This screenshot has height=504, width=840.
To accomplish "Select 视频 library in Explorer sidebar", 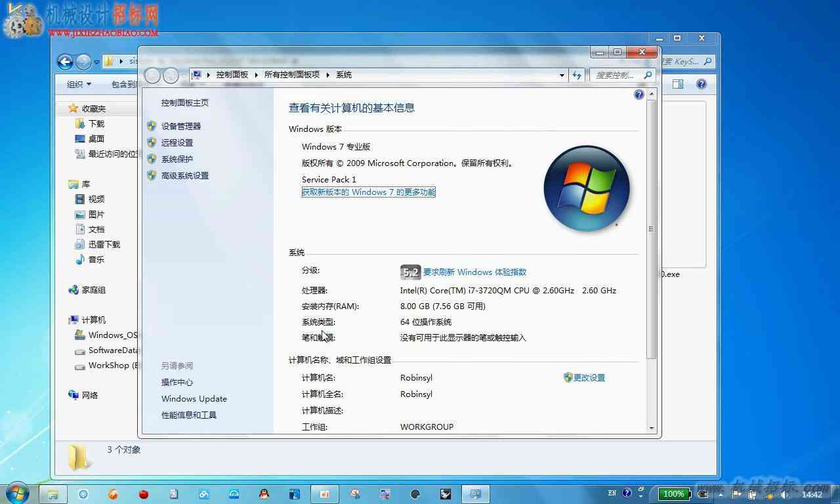I will point(96,199).
